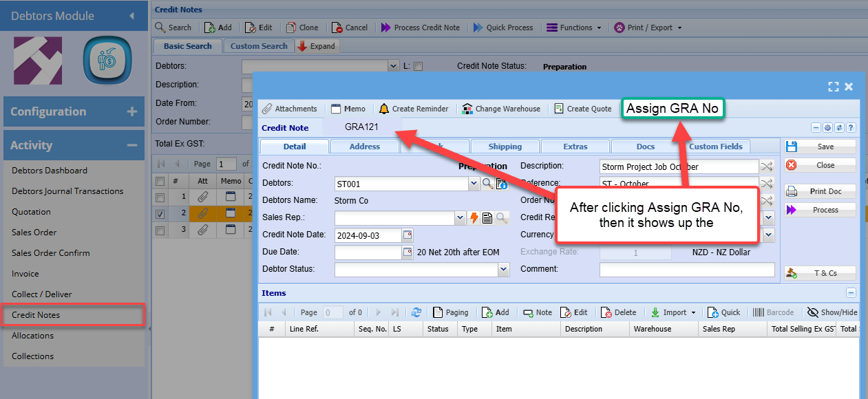The height and width of the screenshot is (399, 868).
Task: Open the Custom Fields tab
Action: tap(716, 147)
